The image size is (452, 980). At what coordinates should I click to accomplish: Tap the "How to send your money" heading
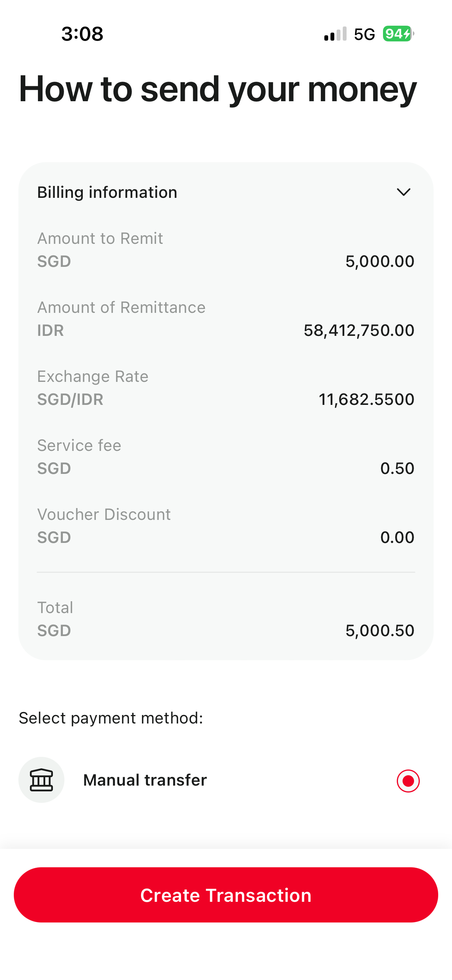[x=218, y=89]
